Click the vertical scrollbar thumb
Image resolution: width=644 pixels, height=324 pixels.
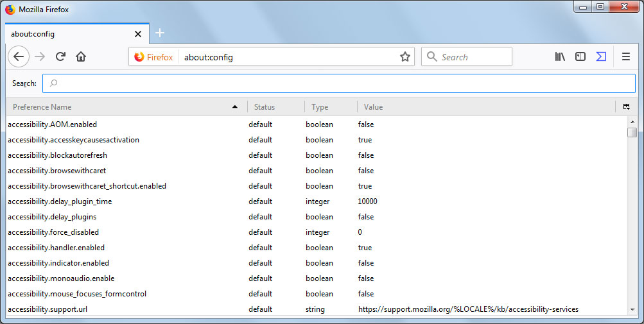pos(632,132)
